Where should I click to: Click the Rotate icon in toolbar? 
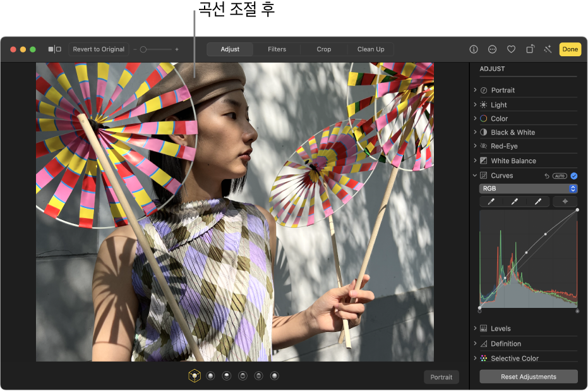(531, 49)
